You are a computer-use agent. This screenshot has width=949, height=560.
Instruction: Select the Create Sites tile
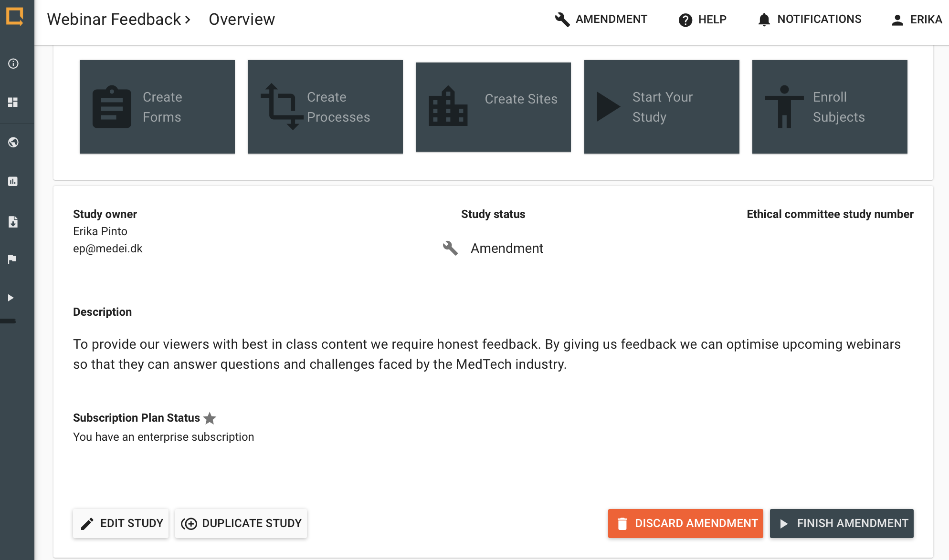tap(493, 107)
